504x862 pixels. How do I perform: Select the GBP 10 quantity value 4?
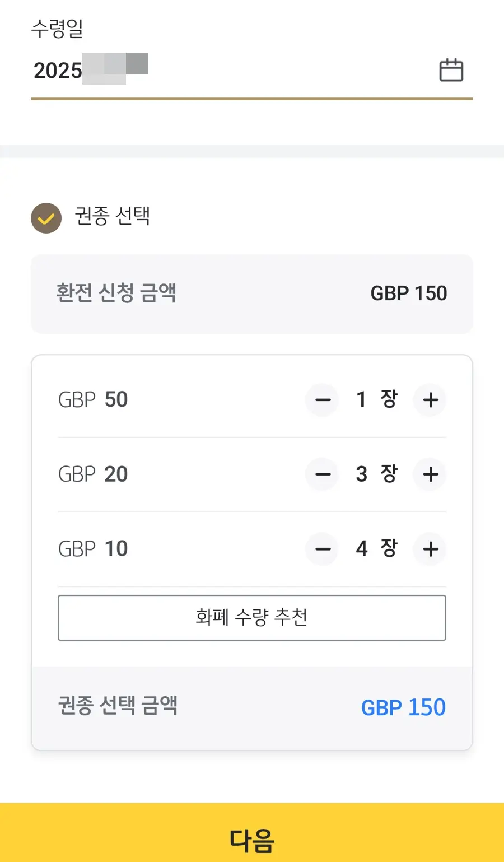[362, 548]
